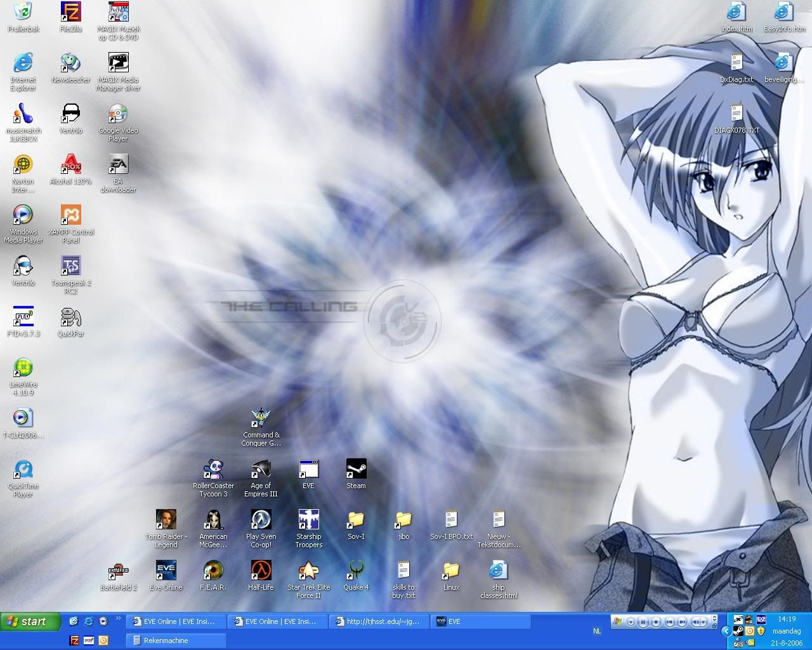The width and height of the screenshot is (812, 650).
Task: Open the Alcohol 120% desktop icon
Action: 70,166
